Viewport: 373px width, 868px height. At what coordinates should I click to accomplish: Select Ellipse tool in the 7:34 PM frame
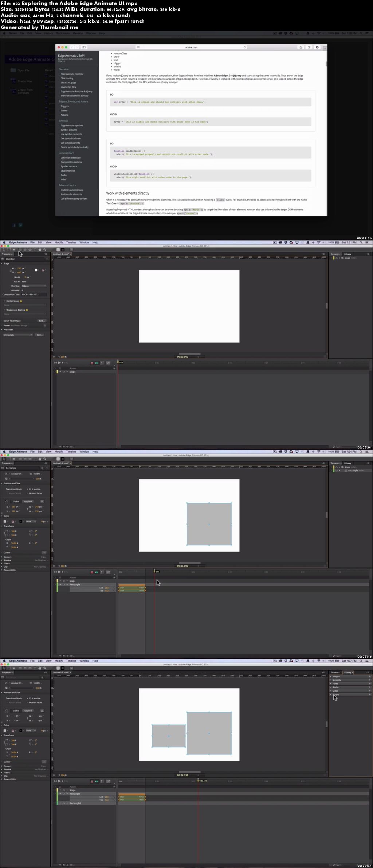point(30,459)
